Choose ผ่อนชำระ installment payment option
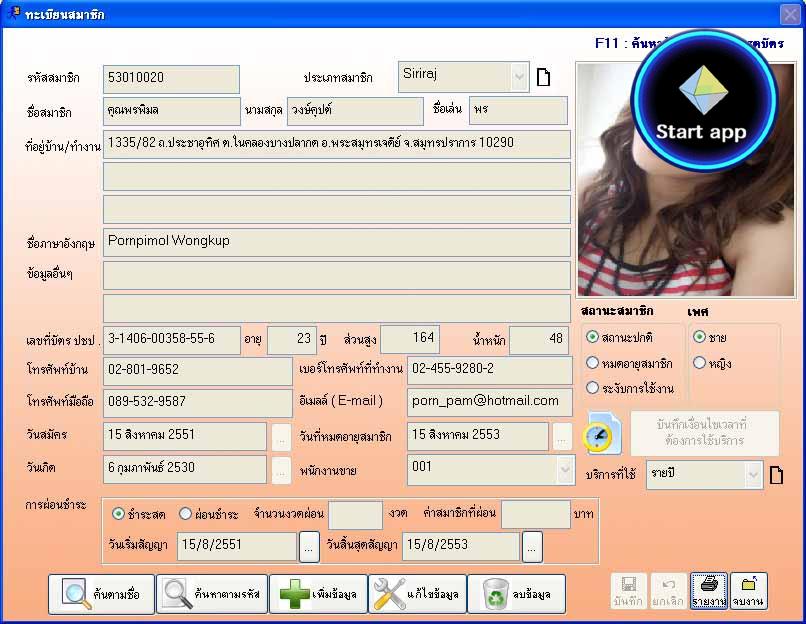This screenshot has width=806, height=624. (x=185, y=514)
